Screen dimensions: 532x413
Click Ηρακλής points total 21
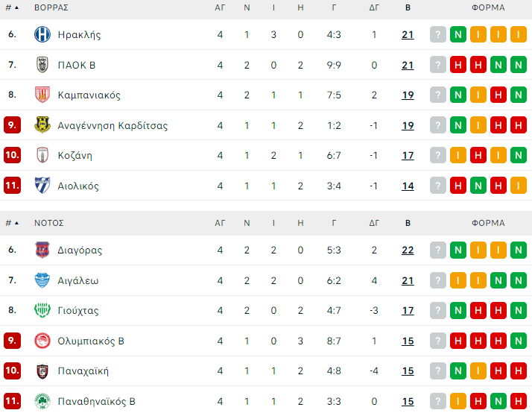coord(408,35)
